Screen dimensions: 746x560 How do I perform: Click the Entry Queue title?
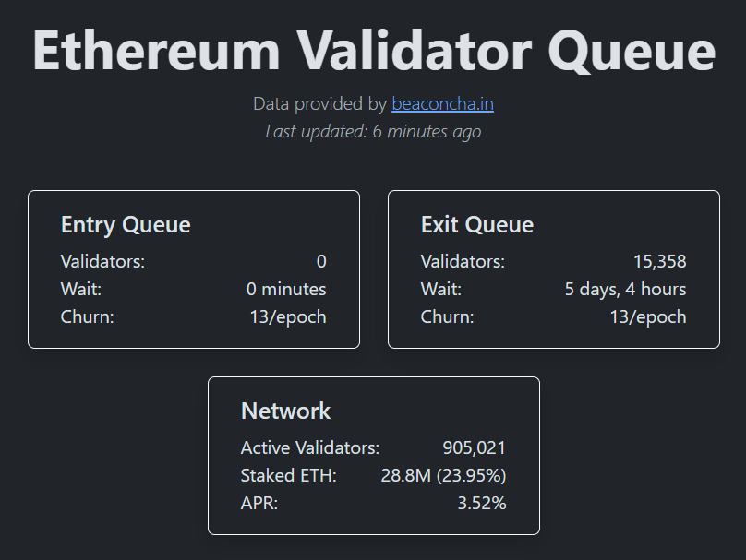pyautogui.click(x=126, y=224)
